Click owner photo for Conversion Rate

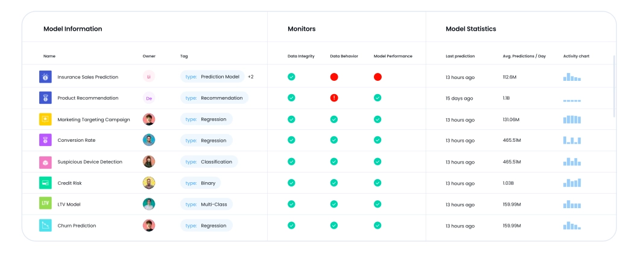pos(149,140)
